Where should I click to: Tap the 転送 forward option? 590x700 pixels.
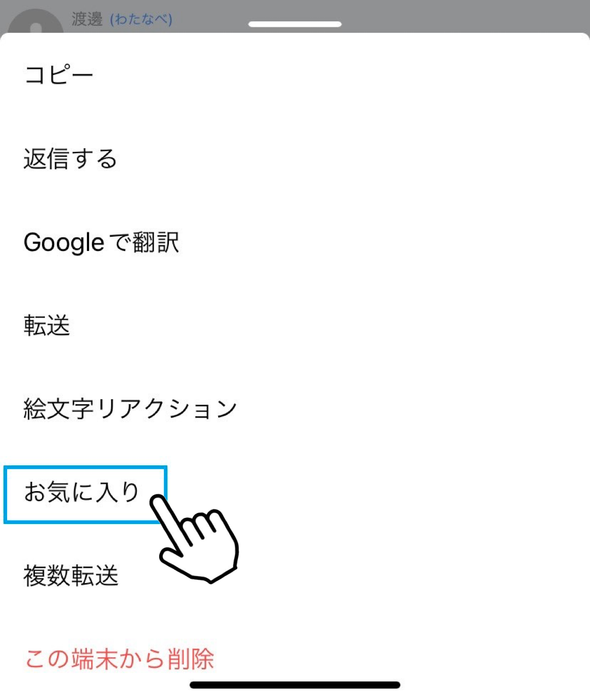pos(47,326)
